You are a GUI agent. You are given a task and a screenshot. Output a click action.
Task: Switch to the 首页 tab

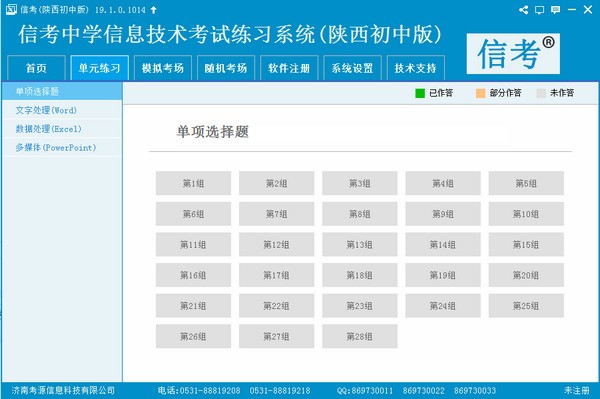point(36,68)
